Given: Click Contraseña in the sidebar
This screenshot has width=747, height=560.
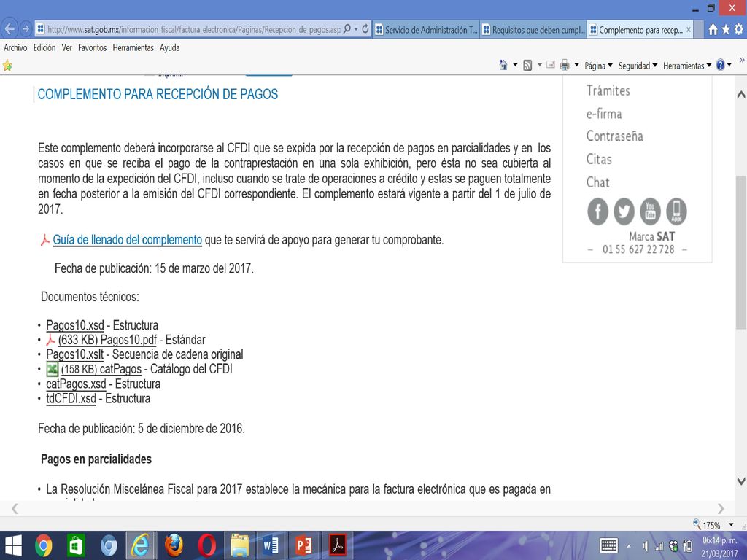Looking at the screenshot, I should tap(614, 136).
